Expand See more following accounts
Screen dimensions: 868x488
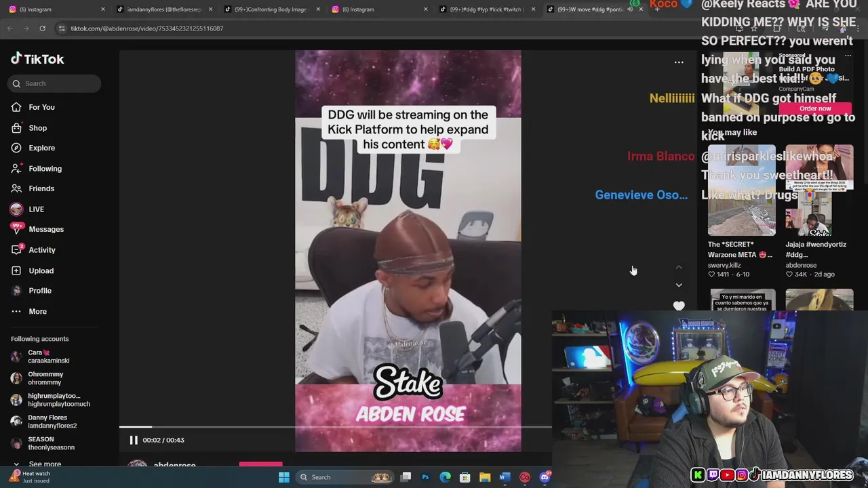45,464
